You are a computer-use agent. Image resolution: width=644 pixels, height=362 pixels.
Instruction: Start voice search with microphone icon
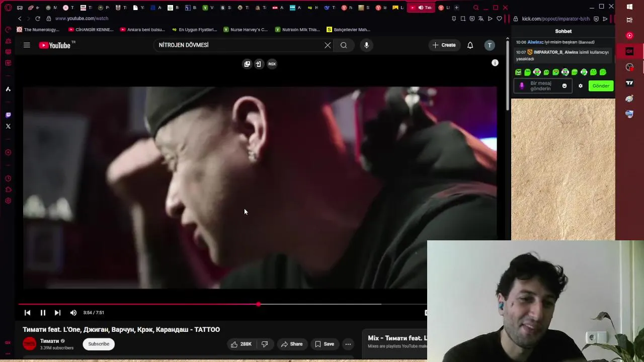(366, 45)
